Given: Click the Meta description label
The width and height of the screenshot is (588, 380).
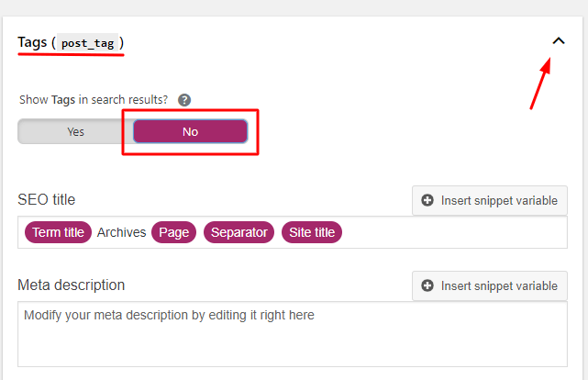Looking at the screenshot, I should click(72, 285).
